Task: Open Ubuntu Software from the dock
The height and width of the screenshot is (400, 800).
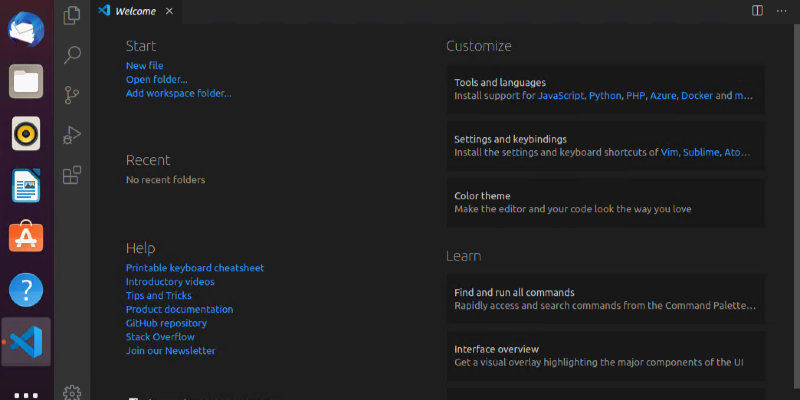Action: 27,238
